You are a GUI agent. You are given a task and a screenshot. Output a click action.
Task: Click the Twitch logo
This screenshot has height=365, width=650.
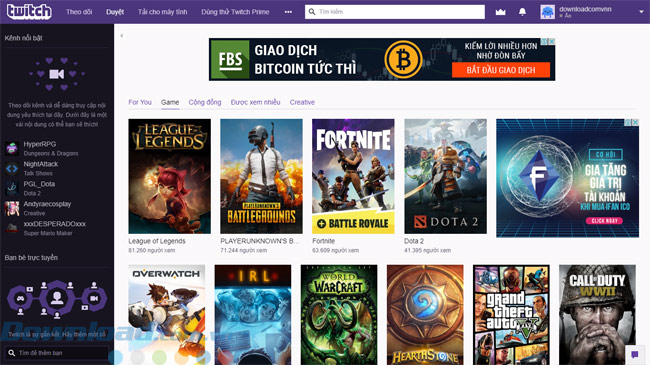[29, 11]
